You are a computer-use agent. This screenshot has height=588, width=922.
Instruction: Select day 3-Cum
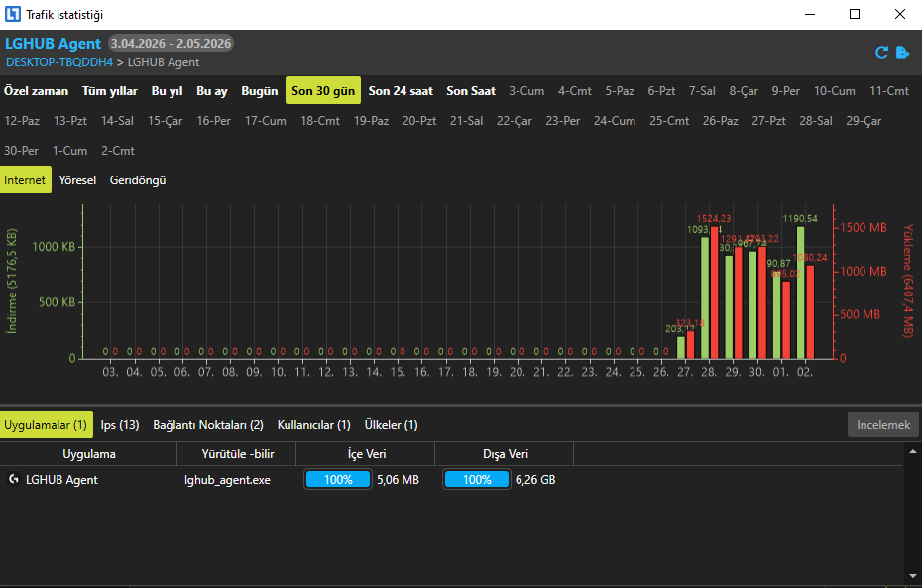coord(526,91)
